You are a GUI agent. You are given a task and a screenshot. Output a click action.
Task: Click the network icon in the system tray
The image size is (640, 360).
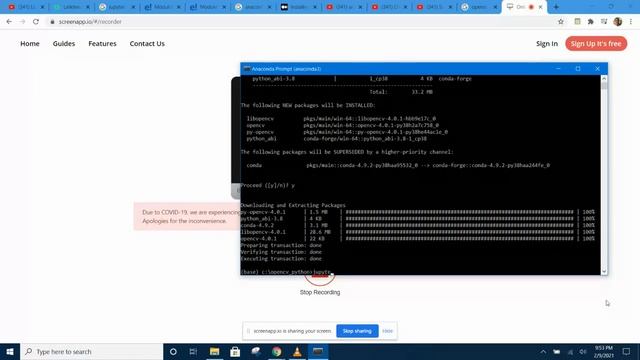tap(570, 351)
